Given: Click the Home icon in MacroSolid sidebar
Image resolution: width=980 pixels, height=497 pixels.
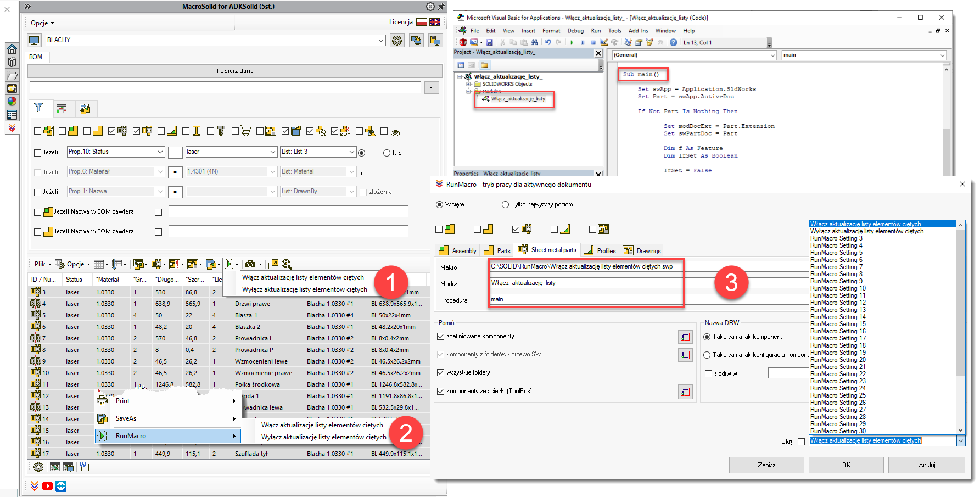Looking at the screenshot, I should coord(12,49).
